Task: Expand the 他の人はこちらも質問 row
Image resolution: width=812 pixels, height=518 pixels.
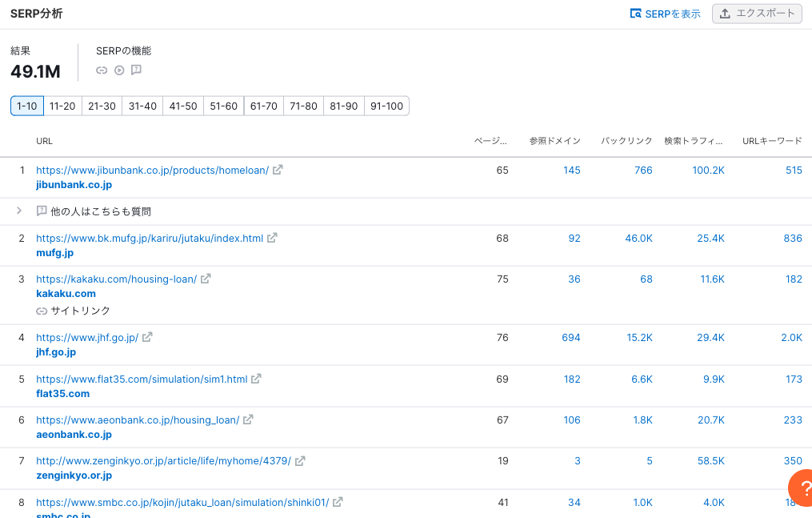Action: coord(19,211)
